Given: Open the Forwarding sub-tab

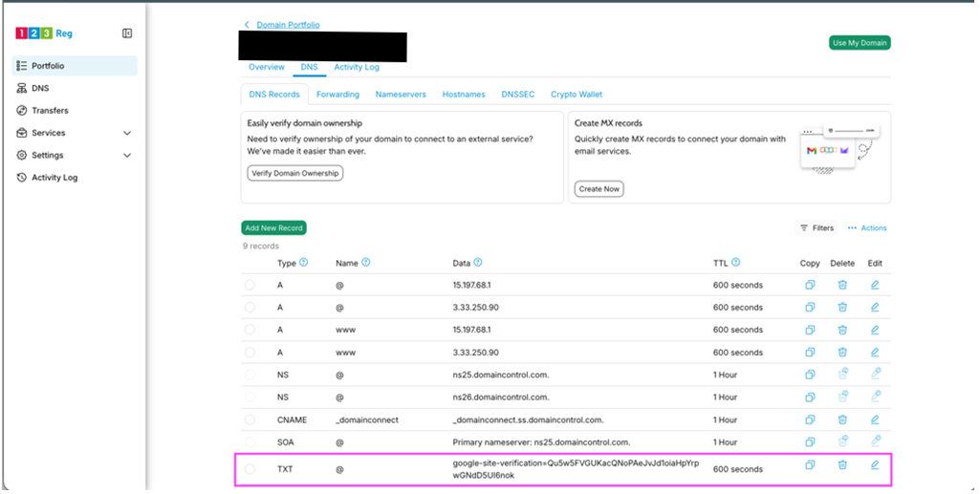Looking at the screenshot, I should 338,95.
